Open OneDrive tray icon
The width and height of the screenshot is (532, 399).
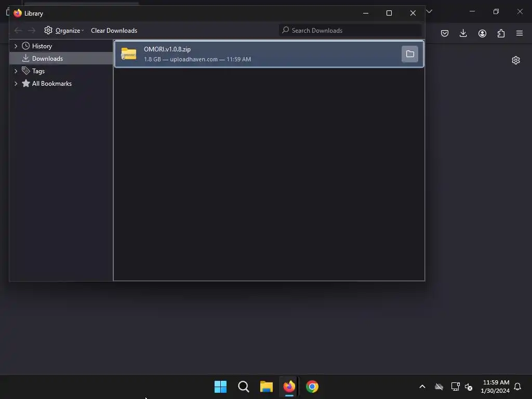pyautogui.click(x=439, y=387)
